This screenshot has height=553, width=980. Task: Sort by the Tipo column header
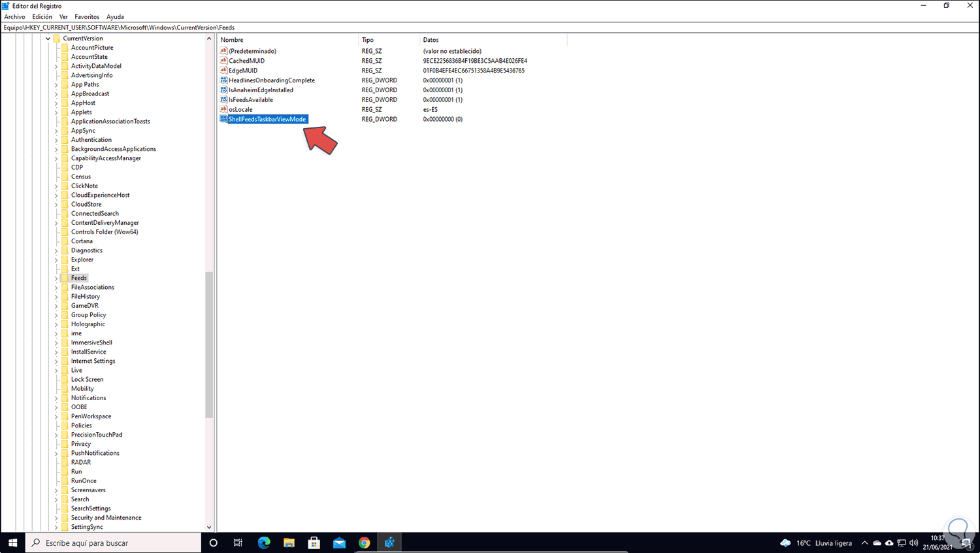389,40
